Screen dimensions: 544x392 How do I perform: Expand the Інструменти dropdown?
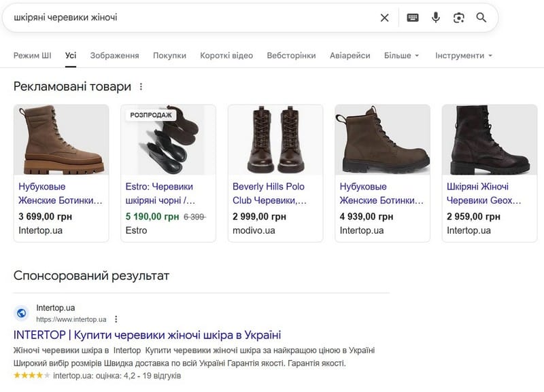463,56
